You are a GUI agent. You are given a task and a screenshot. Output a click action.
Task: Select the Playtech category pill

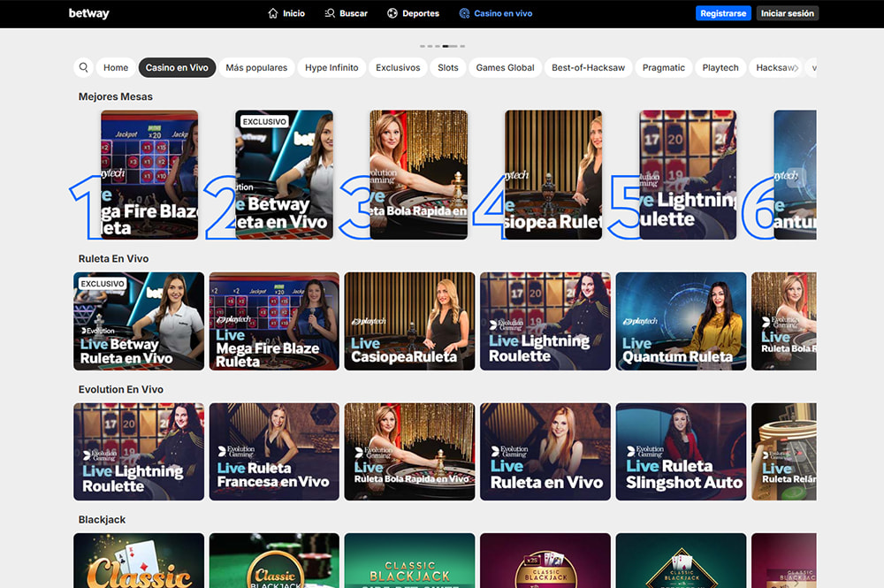coord(720,68)
